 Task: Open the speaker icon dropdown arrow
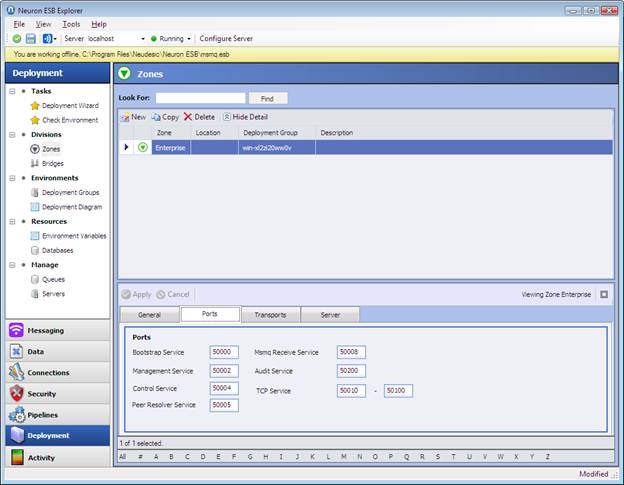[55, 39]
